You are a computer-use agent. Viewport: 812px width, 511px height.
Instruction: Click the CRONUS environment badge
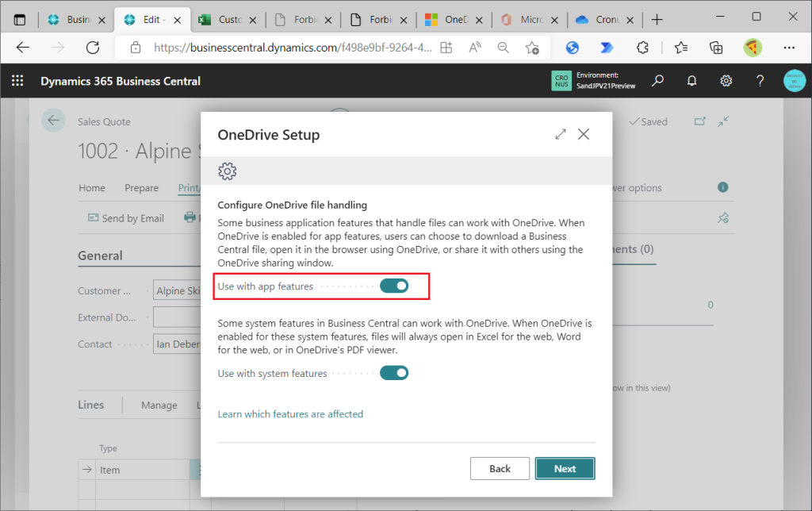(x=561, y=81)
